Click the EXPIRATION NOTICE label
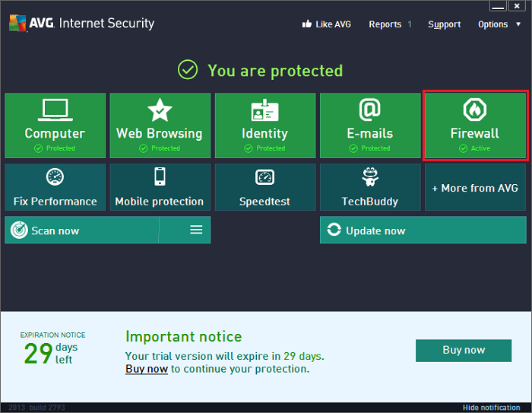The height and width of the screenshot is (413, 532). coord(52,335)
